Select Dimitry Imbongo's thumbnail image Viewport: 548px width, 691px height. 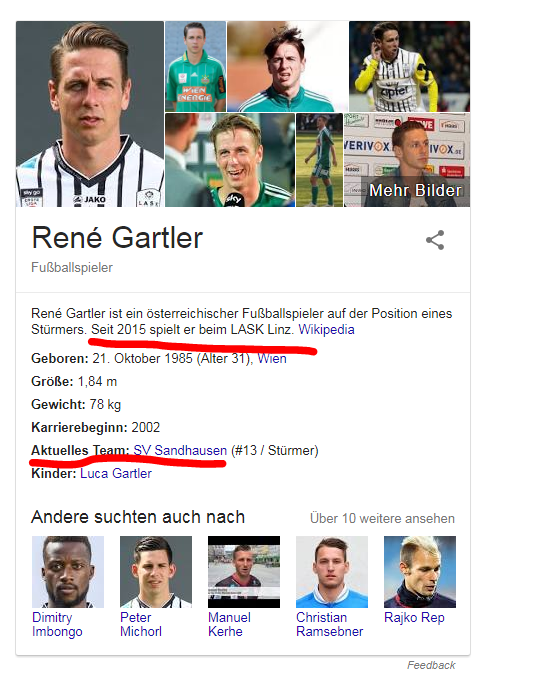(x=68, y=572)
